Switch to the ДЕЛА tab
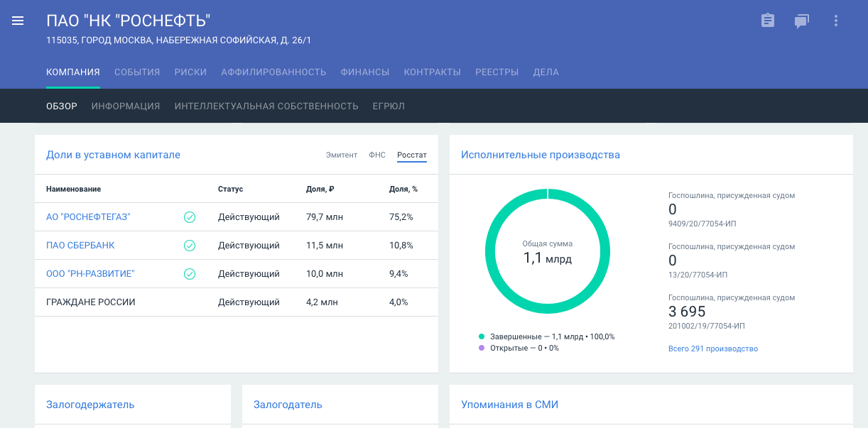Image resolution: width=868 pixels, height=428 pixels. (x=546, y=72)
